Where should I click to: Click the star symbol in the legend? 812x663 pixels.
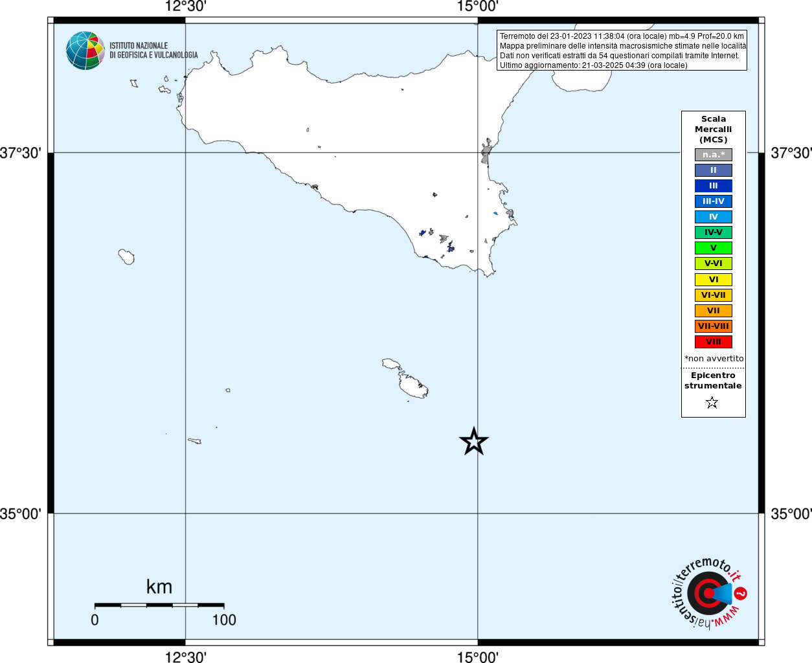pos(712,403)
